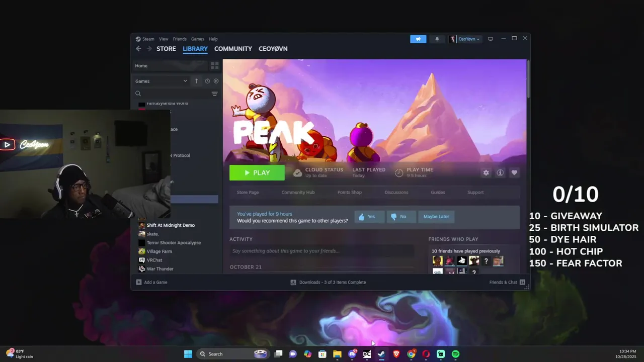The image size is (644, 362).
Task: Open advanced library filter options icon
Action: (x=215, y=94)
